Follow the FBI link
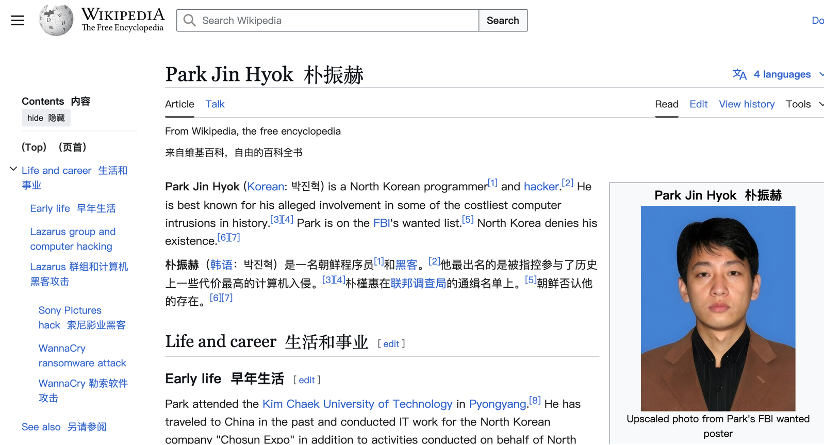The height and width of the screenshot is (445, 824). click(x=382, y=223)
